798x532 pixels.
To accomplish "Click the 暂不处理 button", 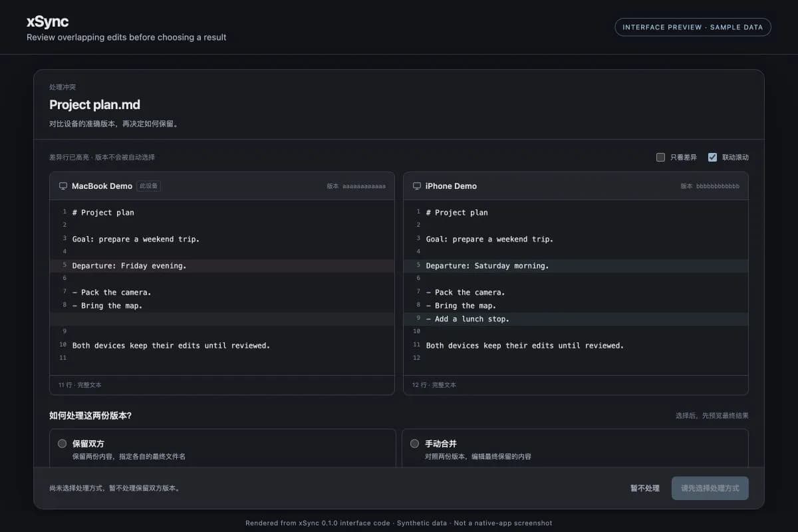I will 645,488.
